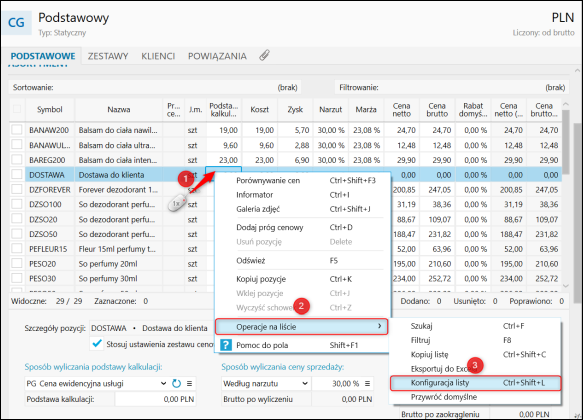This screenshot has height=420, width=583.
Task: Open the Sortowanie selector
Action: (x=155, y=88)
